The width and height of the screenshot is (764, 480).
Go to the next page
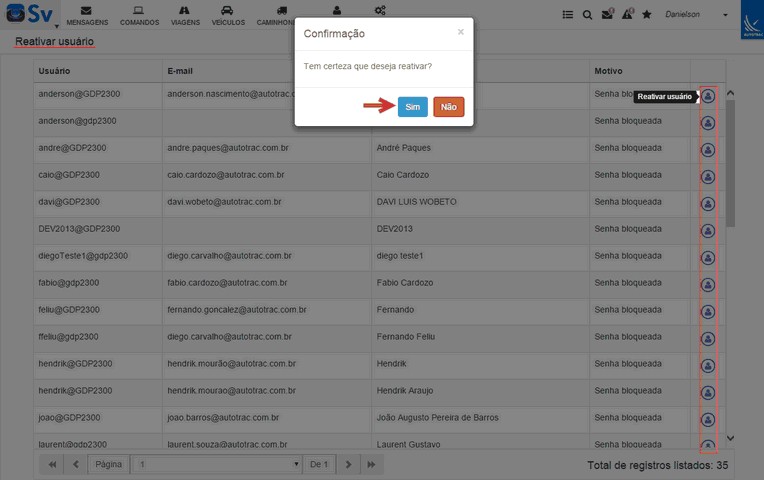click(x=348, y=464)
